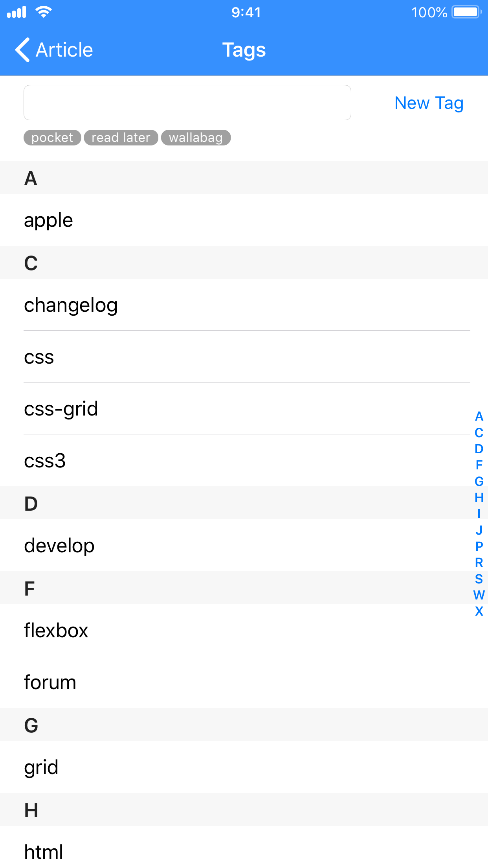Select the 'pocket' tag chip
The image size is (488, 868).
[x=52, y=138]
